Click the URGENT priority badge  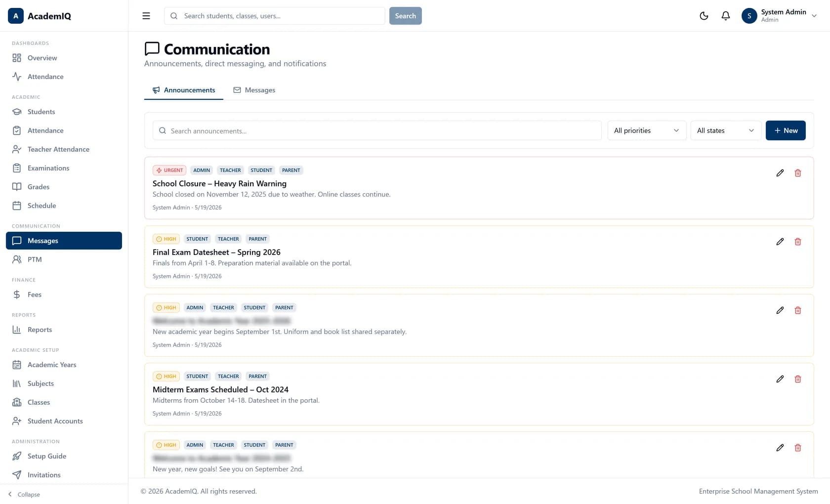click(169, 170)
